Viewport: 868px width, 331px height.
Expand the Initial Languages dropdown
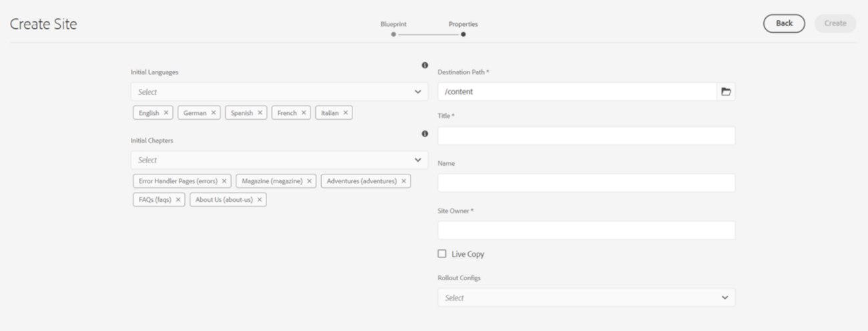417,92
